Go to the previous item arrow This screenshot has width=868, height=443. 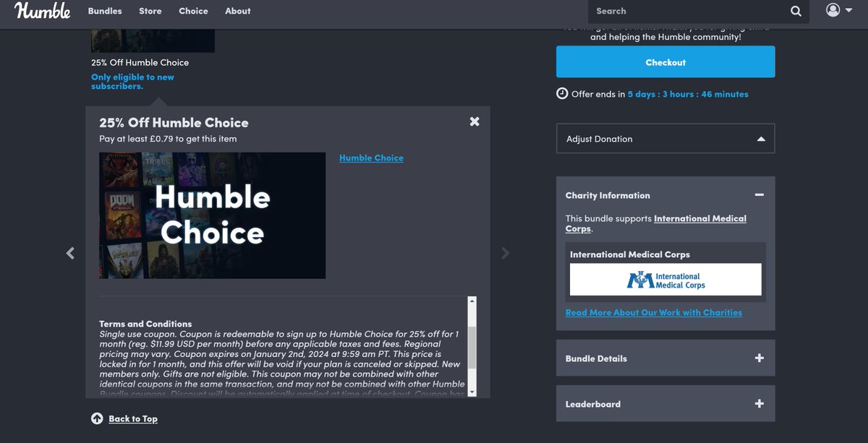pos(70,253)
